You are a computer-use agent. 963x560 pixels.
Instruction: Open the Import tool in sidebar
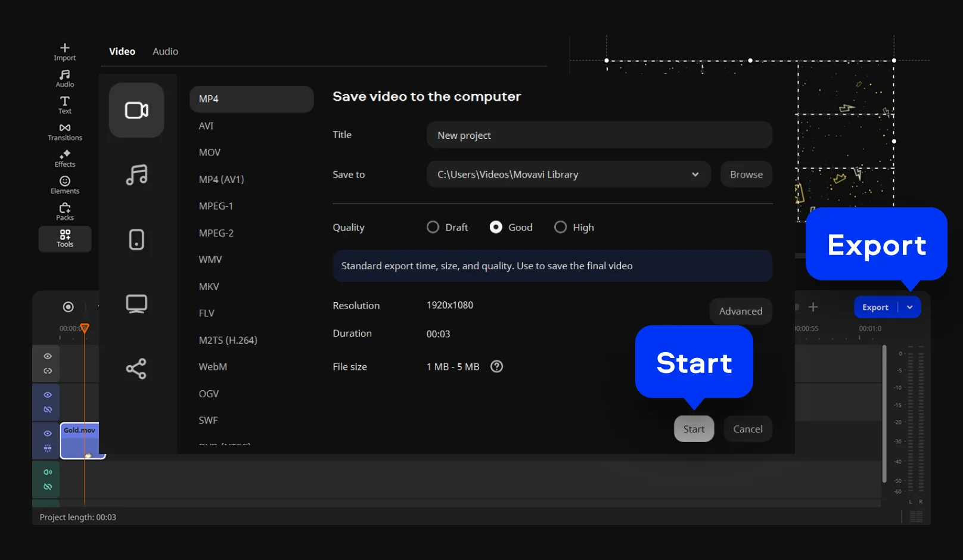(x=64, y=52)
